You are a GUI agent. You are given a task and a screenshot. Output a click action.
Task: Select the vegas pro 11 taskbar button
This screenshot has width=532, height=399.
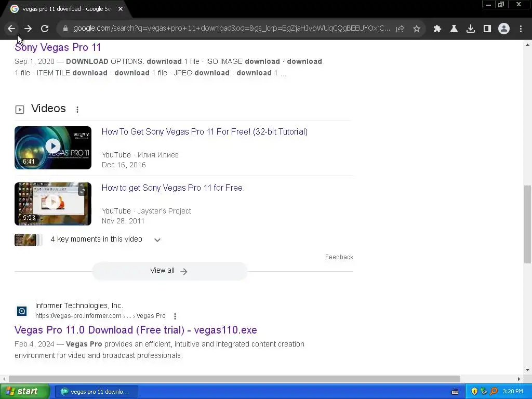point(96,392)
